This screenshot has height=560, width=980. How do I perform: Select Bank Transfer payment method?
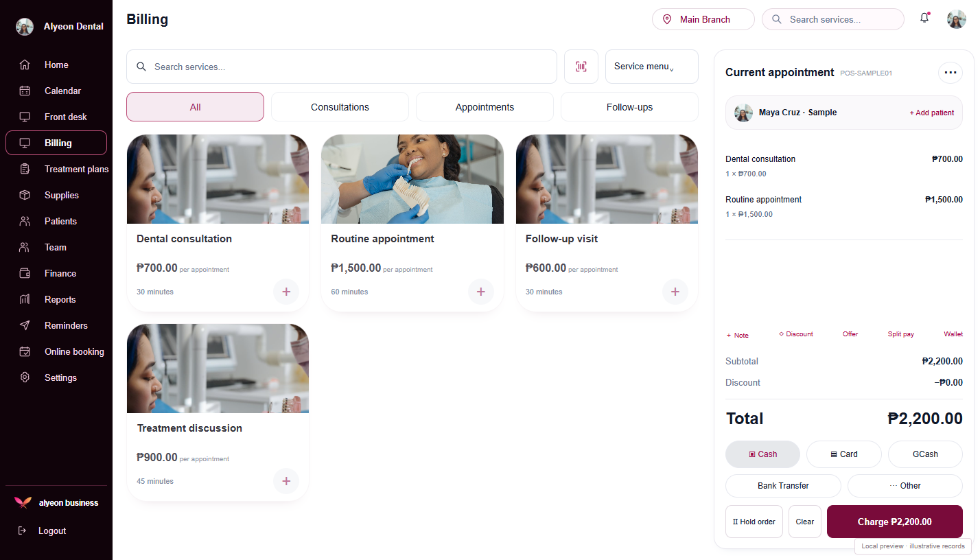783,486
